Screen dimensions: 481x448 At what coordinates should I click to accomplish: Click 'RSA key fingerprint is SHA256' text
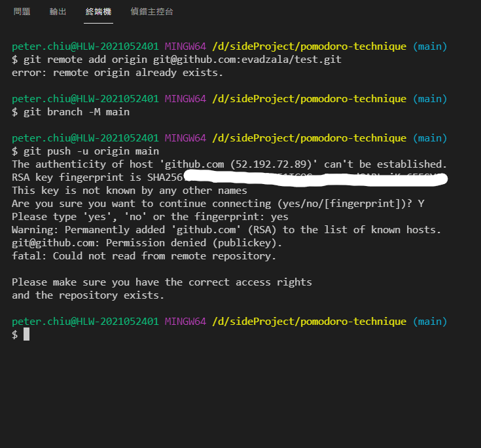(98, 177)
